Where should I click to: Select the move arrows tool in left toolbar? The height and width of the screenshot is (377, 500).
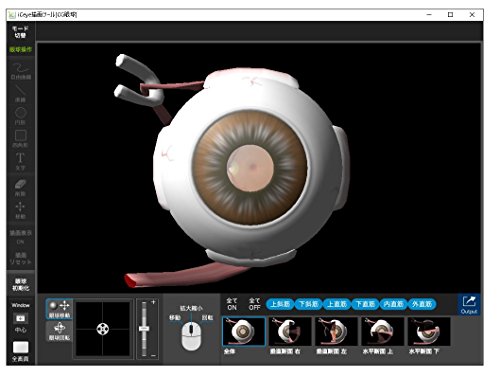click(x=20, y=210)
